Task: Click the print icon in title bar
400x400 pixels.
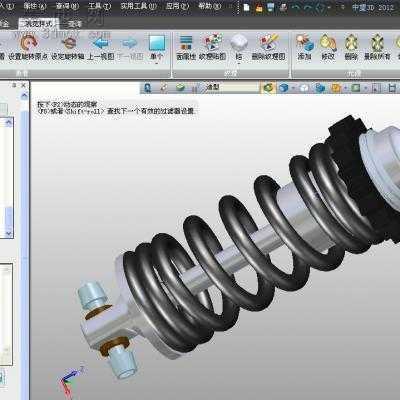Action: tap(283, 7)
